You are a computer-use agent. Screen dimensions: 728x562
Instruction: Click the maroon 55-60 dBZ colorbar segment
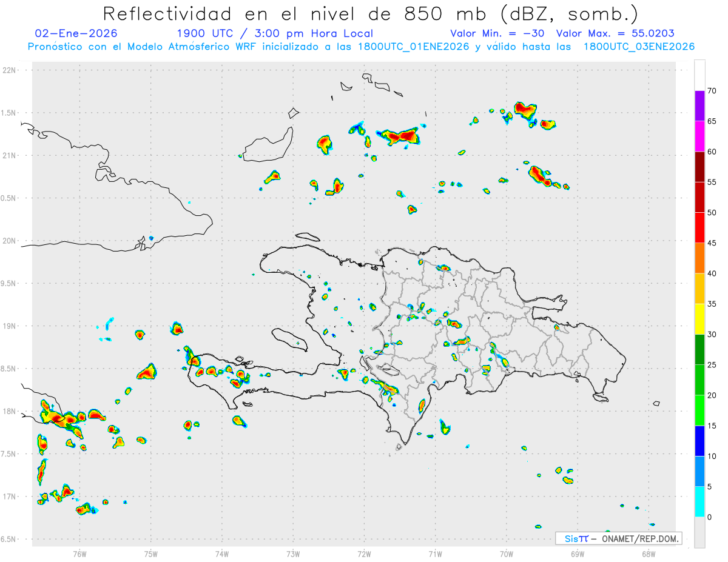pos(699,167)
